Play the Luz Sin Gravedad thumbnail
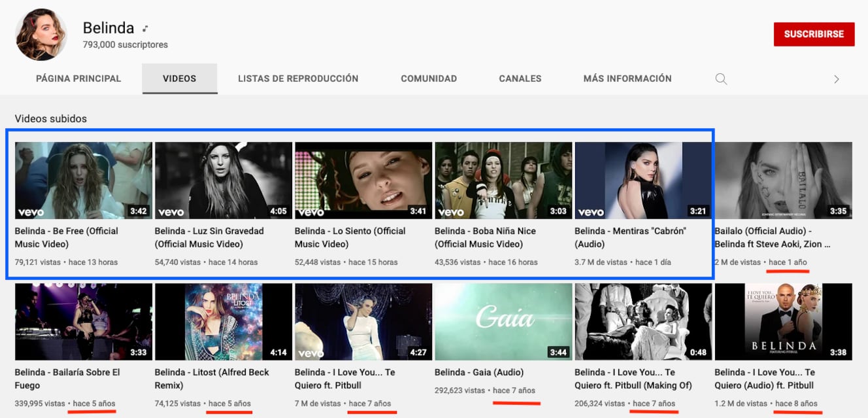This screenshot has height=418, width=868. 224,181
